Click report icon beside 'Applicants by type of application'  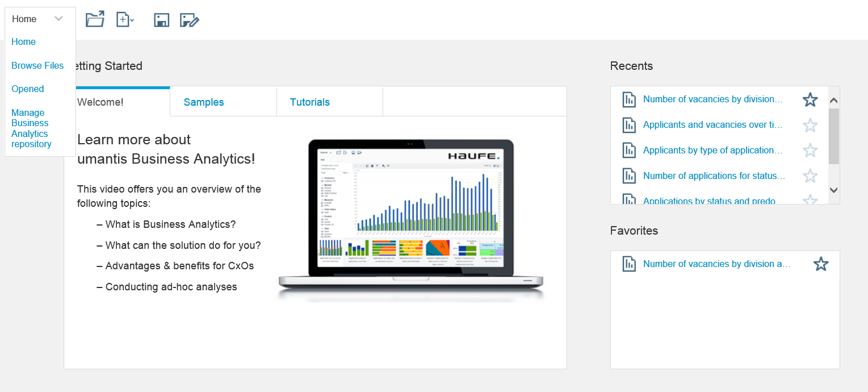click(x=629, y=151)
